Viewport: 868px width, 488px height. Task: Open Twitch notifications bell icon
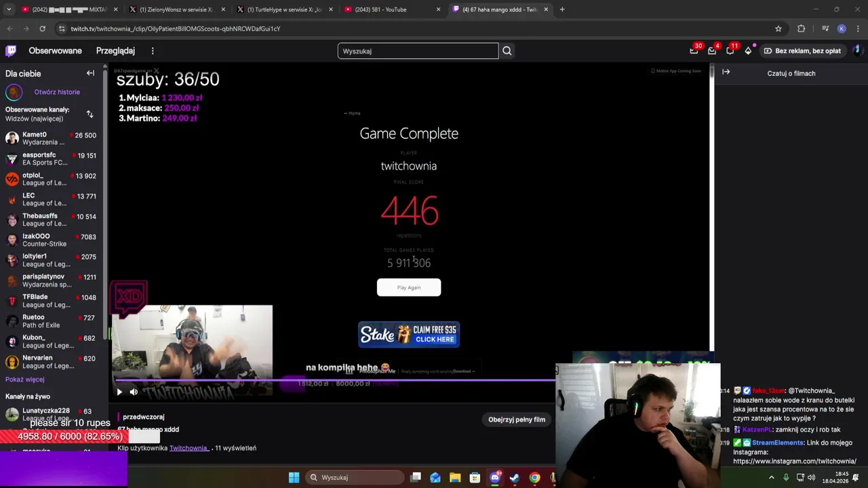[730, 51]
